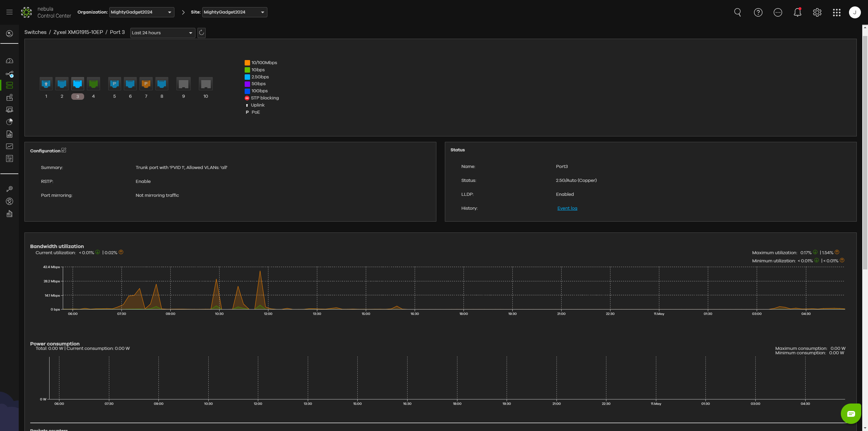This screenshot has height=431, width=868.
Task: Open the green chat support button
Action: pyautogui.click(x=851, y=414)
